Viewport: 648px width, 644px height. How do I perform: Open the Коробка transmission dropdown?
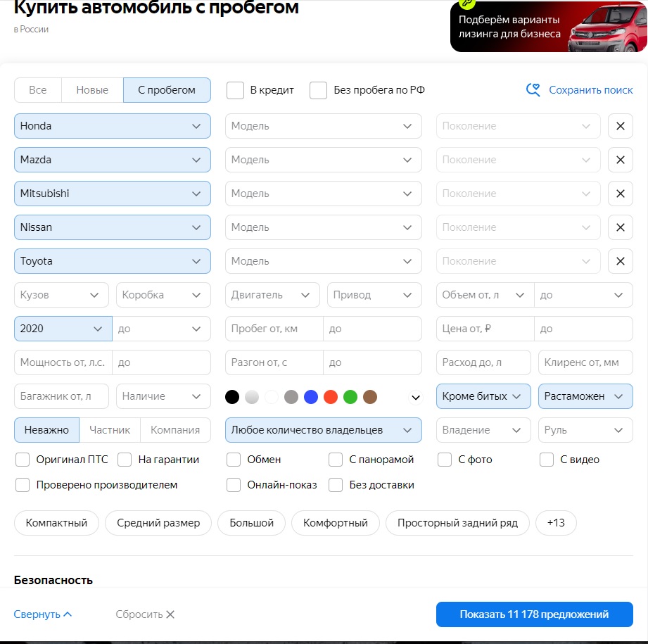coord(163,295)
